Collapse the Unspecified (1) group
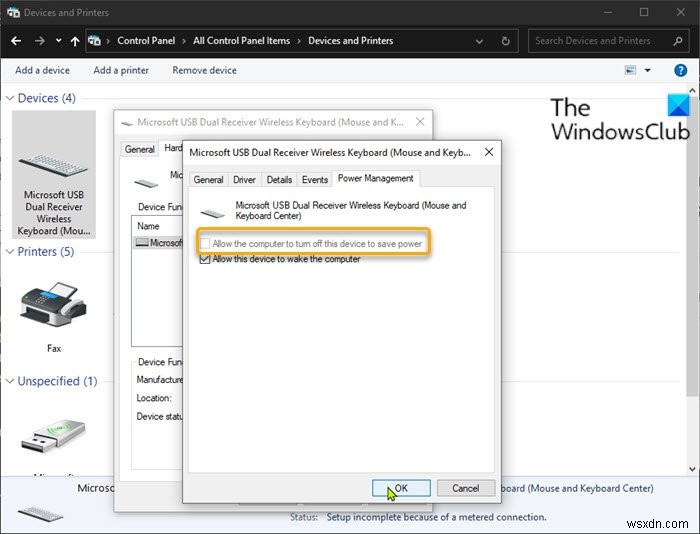Viewport: 700px width, 534px height. pyautogui.click(x=11, y=381)
